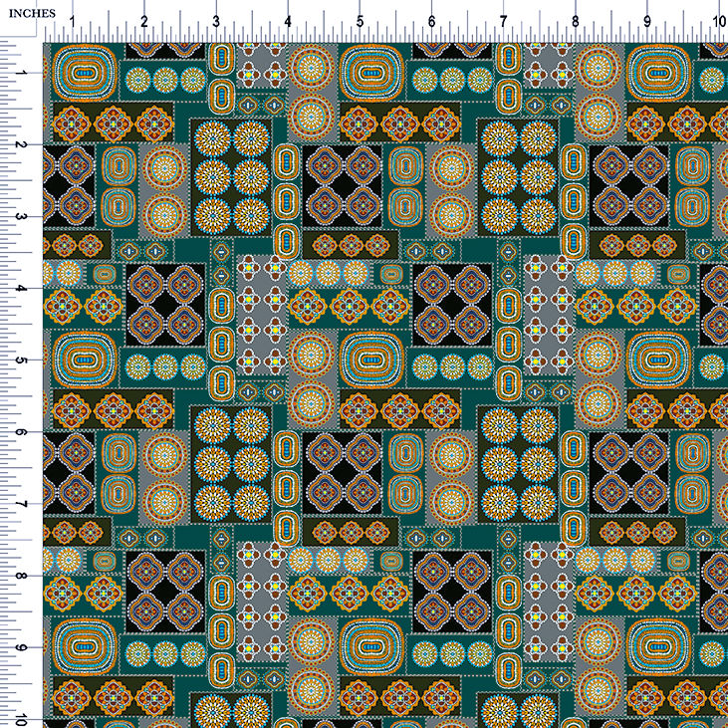Screen dimensions: 728x728
Task: Click the number 9 on the top ruler
Action: click(x=647, y=21)
